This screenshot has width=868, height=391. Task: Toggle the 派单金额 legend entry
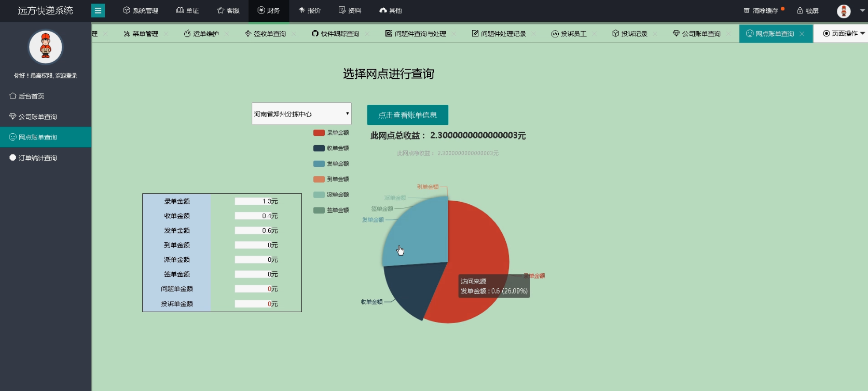pyautogui.click(x=331, y=195)
